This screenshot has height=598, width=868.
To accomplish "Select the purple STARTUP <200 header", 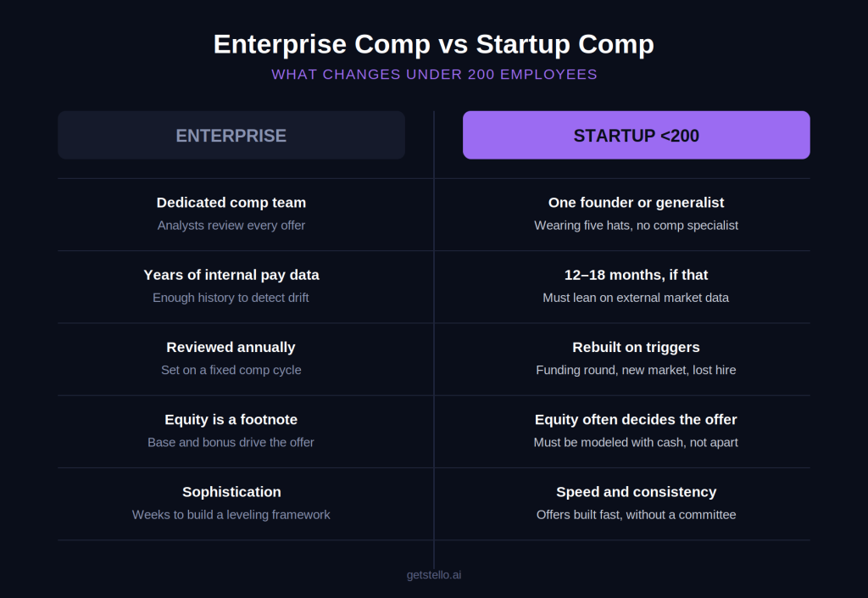I will (636, 135).
